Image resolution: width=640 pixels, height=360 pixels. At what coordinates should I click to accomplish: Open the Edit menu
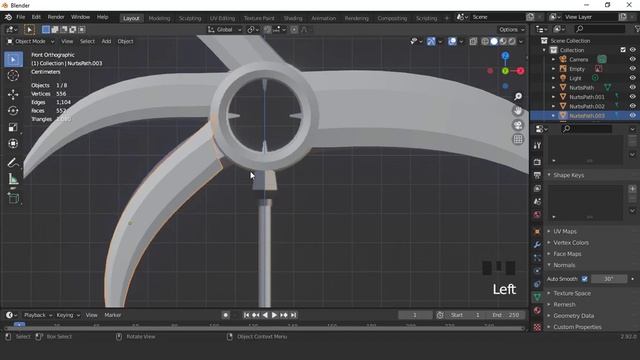[x=36, y=17]
